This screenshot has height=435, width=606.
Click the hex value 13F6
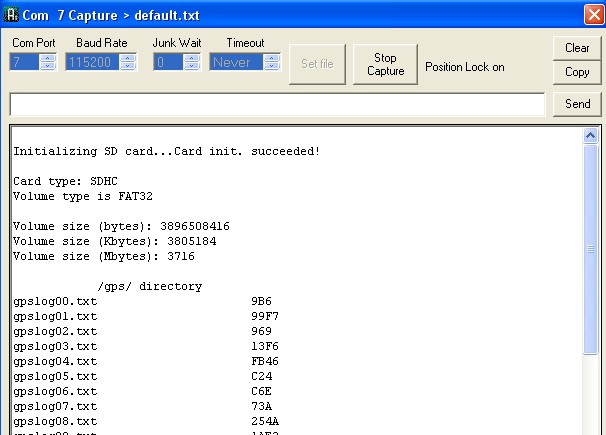click(x=265, y=346)
